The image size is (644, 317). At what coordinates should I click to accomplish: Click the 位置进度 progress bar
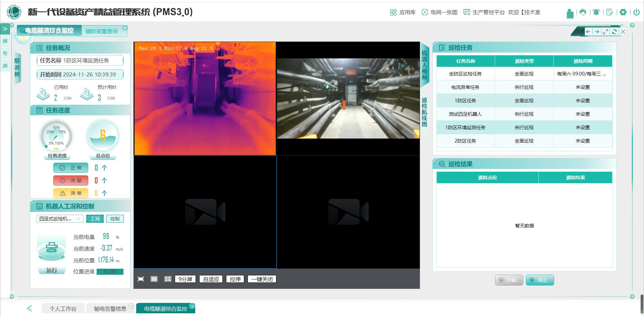coord(110,272)
